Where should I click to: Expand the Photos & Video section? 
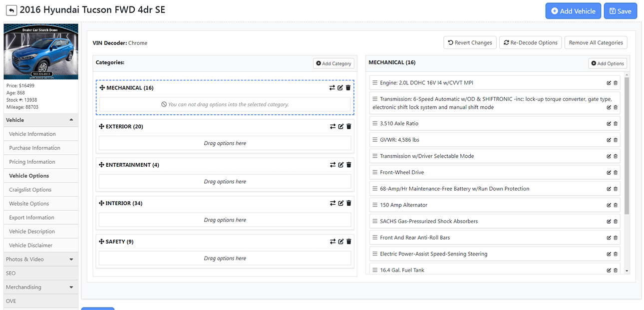coord(71,260)
